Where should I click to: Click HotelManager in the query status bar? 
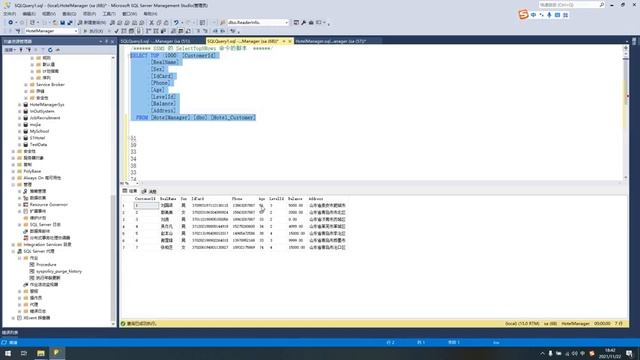click(x=576, y=324)
